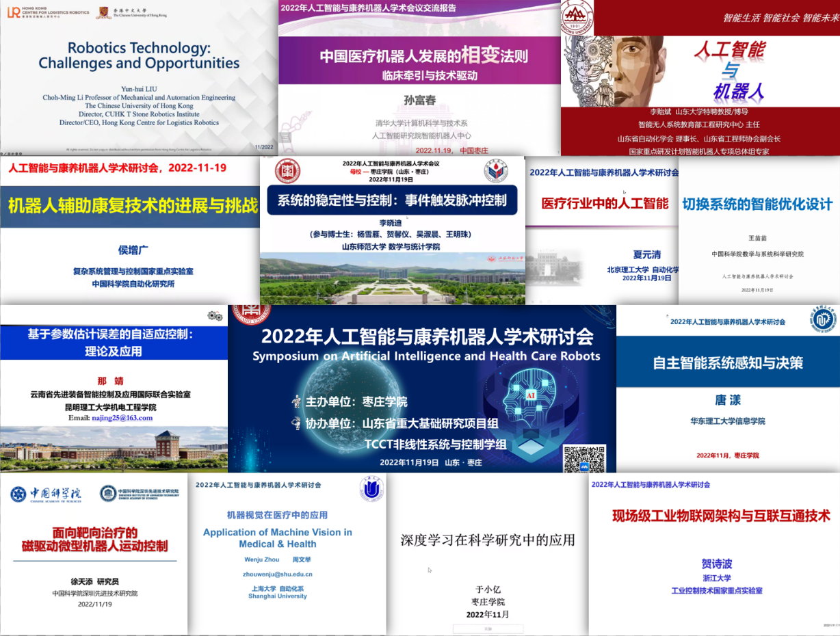The image size is (840, 636).
Task: Click the zhouwenju@shu.edu.cn email address
Action: point(277,574)
